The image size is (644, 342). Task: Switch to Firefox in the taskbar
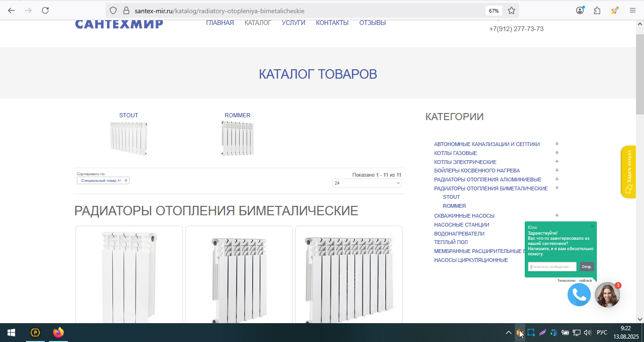(x=58, y=333)
